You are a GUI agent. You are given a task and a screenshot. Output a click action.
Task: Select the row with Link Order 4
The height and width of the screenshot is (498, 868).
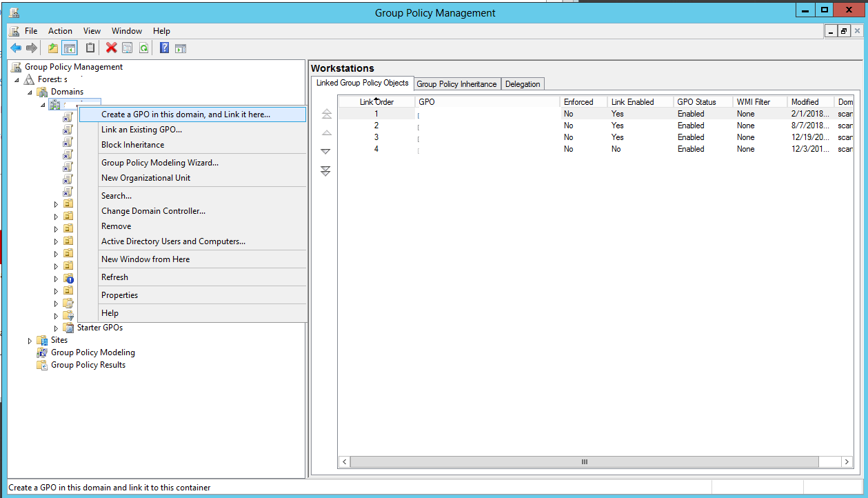click(x=596, y=149)
